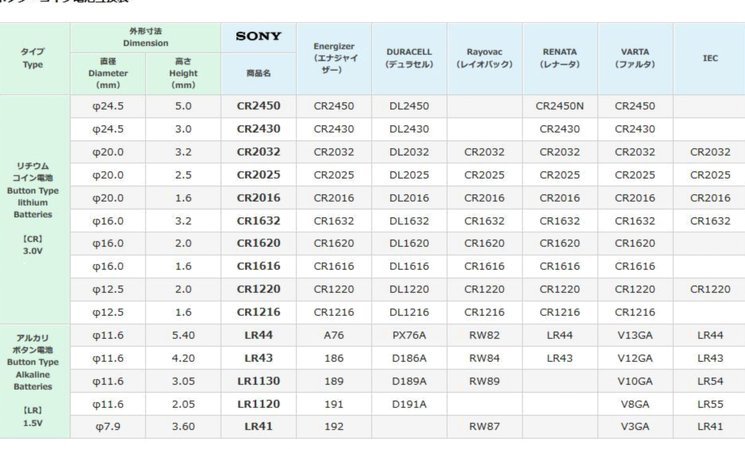The height and width of the screenshot is (449, 745).
Task: Select the DURACELL column header
Action: pos(409,58)
